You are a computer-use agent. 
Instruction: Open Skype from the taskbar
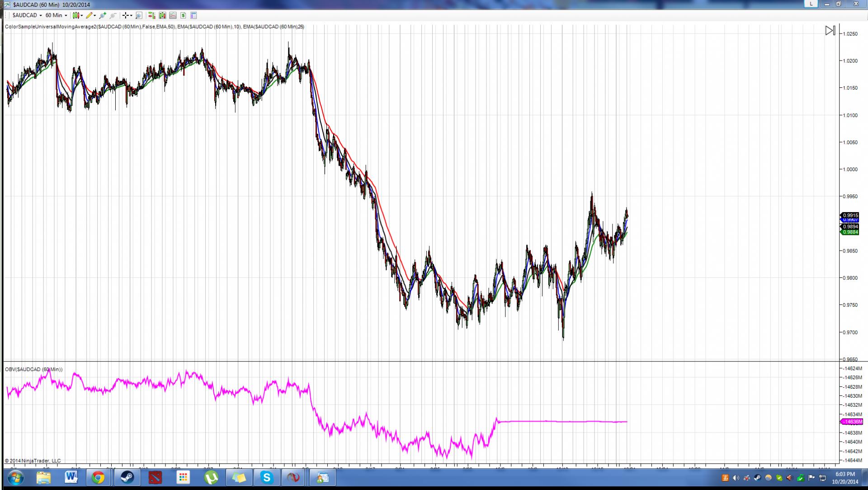click(x=267, y=477)
